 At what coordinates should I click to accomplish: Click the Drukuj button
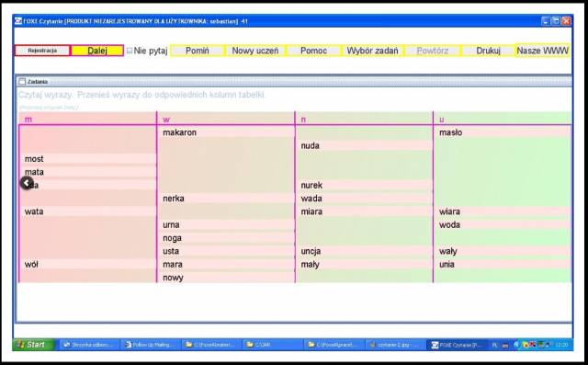click(488, 51)
